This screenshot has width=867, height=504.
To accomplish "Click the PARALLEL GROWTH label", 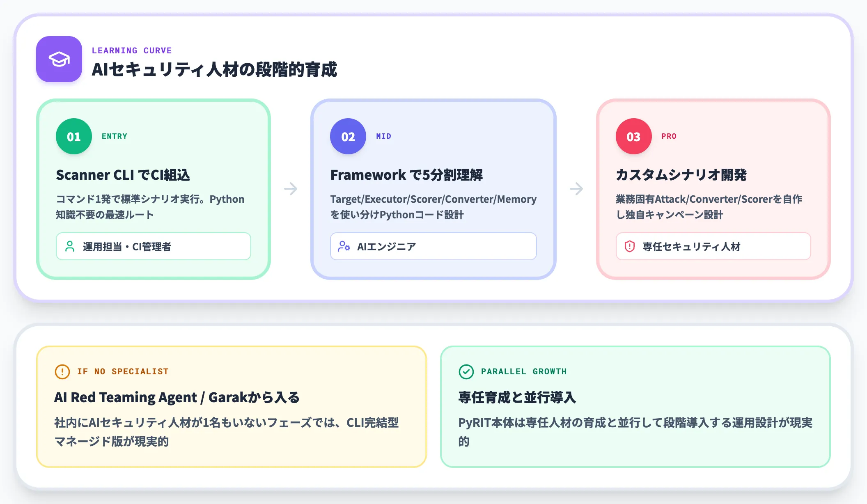I will 524,371.
